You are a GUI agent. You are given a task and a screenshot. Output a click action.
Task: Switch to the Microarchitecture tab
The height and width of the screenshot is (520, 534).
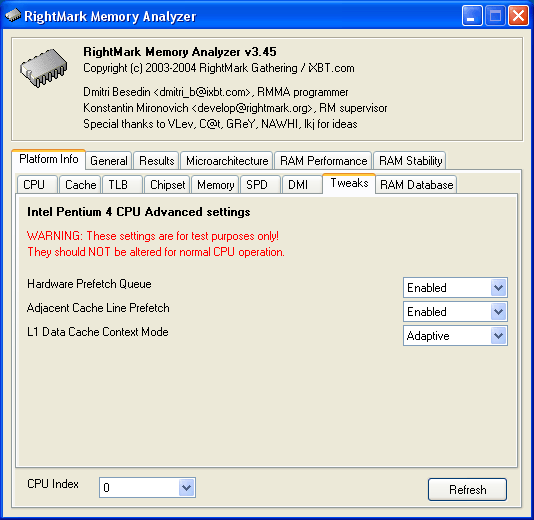point(227,161)
